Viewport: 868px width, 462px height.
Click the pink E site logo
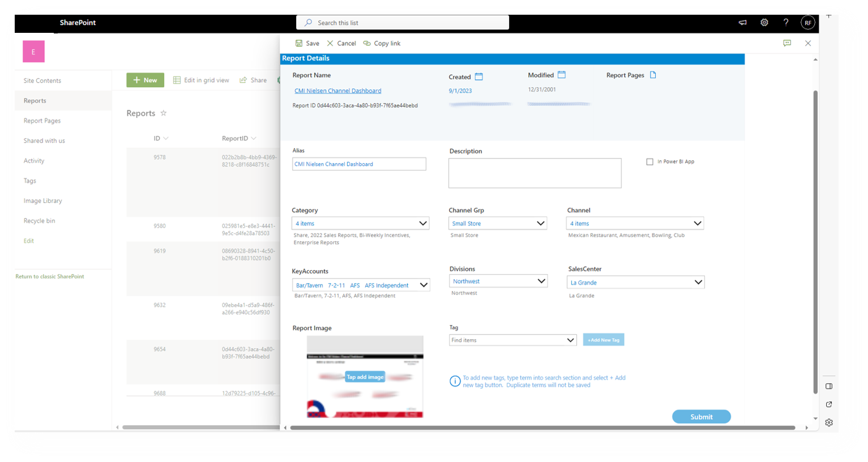33,52
